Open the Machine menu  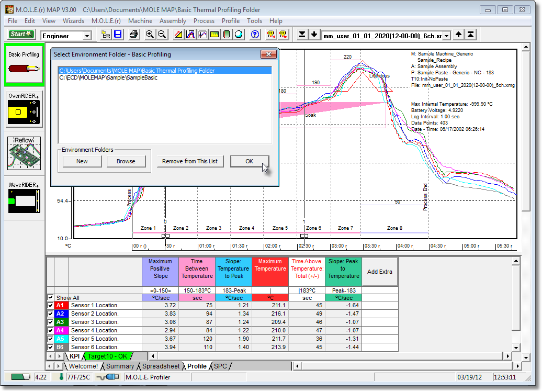point(140,21)
